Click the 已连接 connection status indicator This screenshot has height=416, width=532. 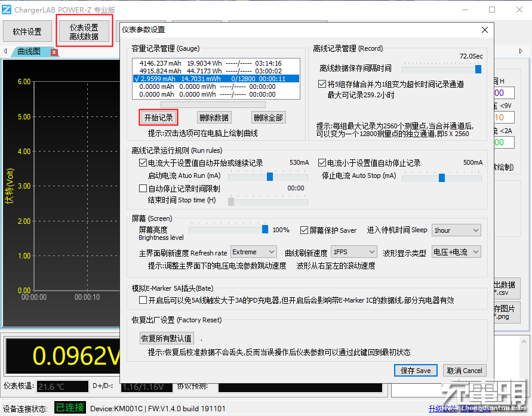[x=70, y=408]
